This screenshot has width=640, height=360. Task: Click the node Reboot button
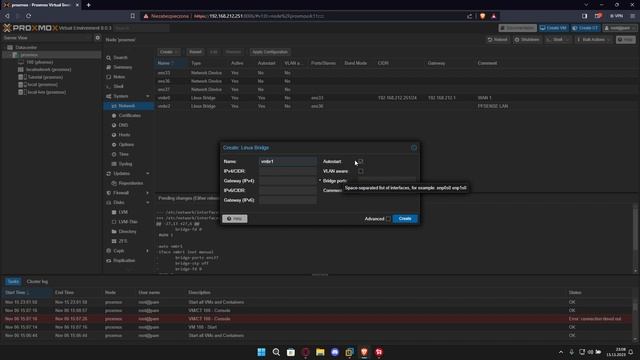(x=498, y=40)
